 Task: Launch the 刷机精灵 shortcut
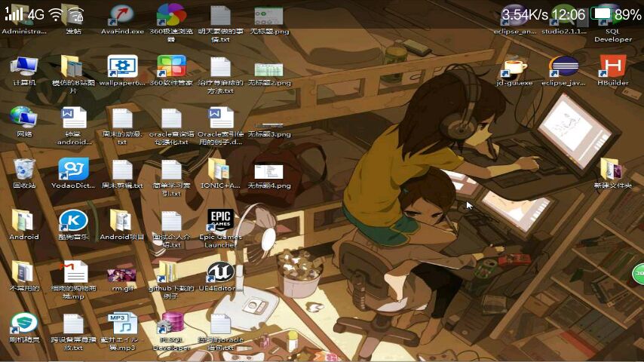click(24, 327)
